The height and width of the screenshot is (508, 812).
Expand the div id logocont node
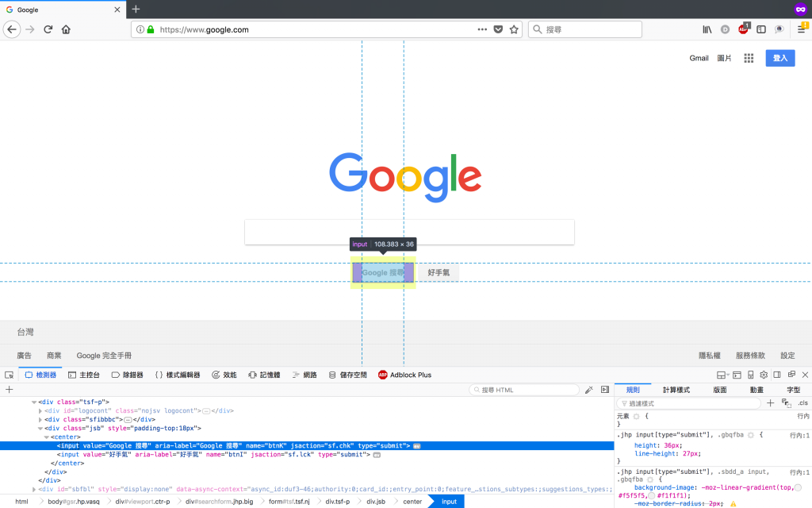[x=40, y=411]
